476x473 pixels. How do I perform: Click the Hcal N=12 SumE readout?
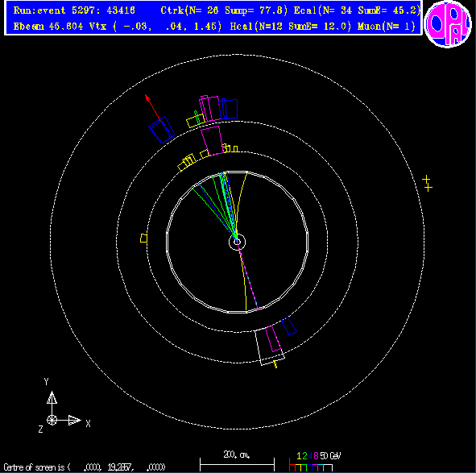(291, 27)
